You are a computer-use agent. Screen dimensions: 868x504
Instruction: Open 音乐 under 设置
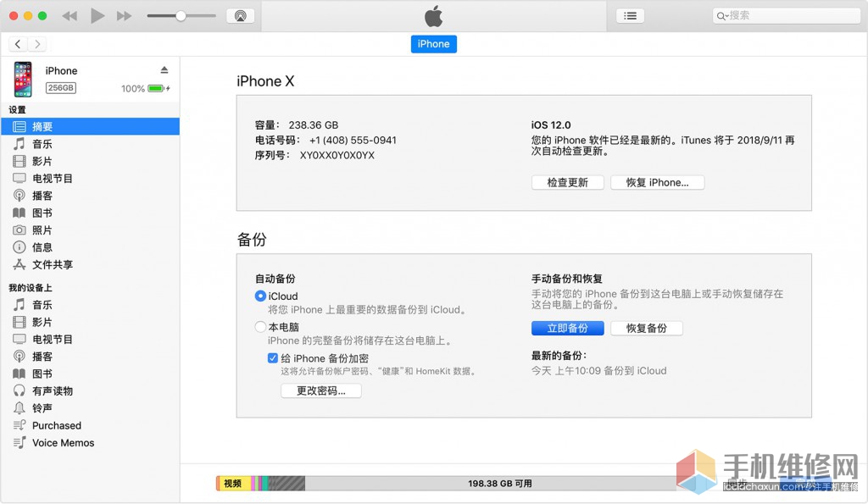coord(90,144)
